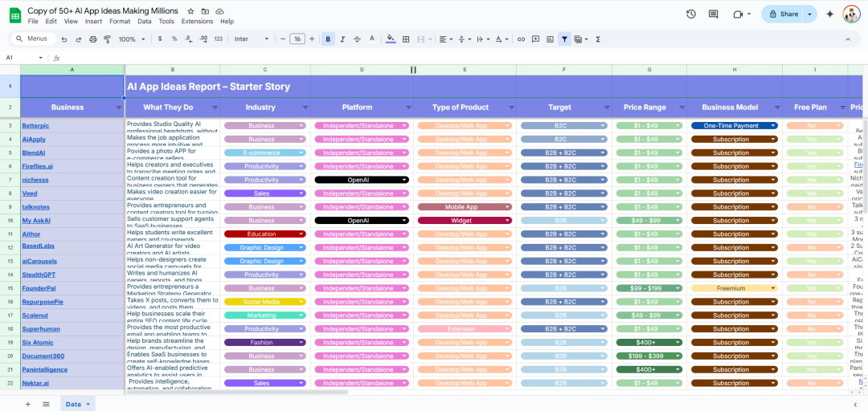Open the 123 more number formats
This screenshot has height=411, width=868.
218,39
